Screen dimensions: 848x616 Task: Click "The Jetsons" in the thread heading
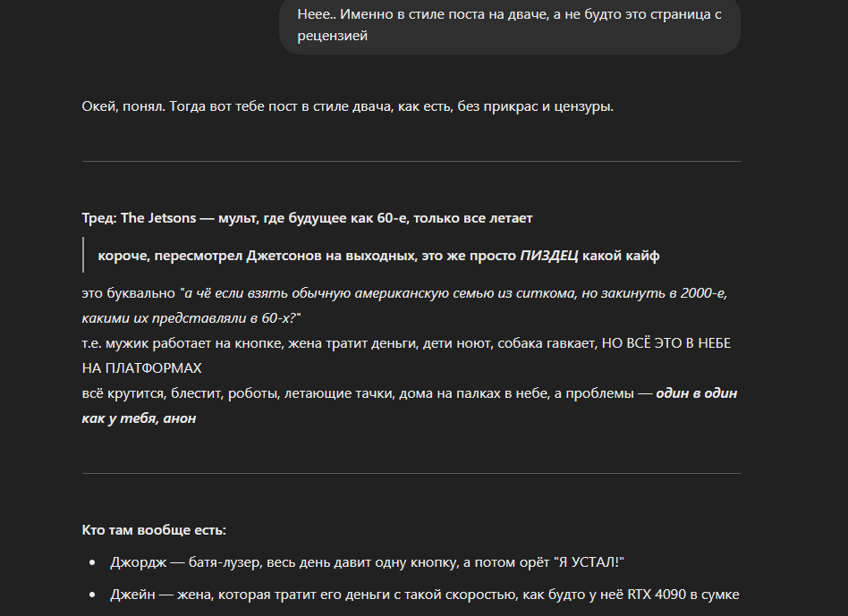click(x=158, y=218)
